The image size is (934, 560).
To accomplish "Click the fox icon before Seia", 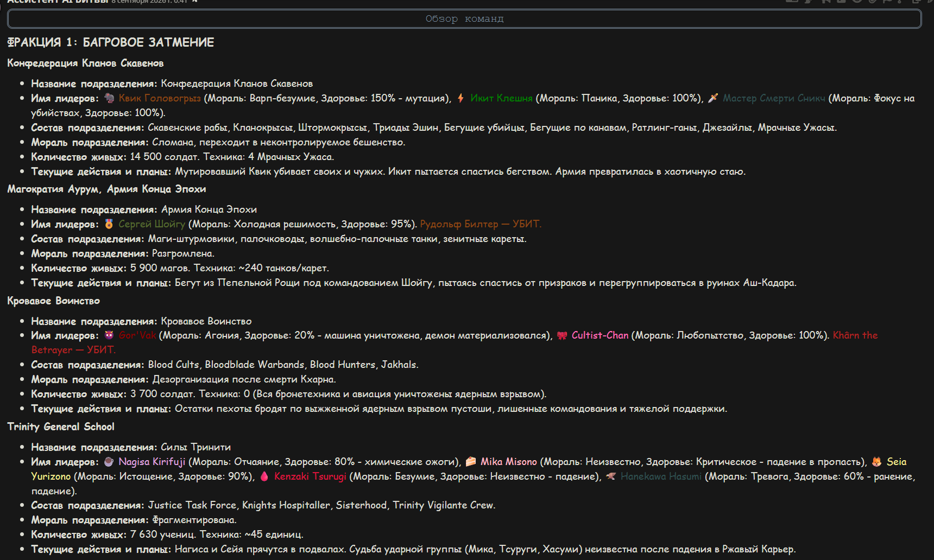I will tap(877, 462).
